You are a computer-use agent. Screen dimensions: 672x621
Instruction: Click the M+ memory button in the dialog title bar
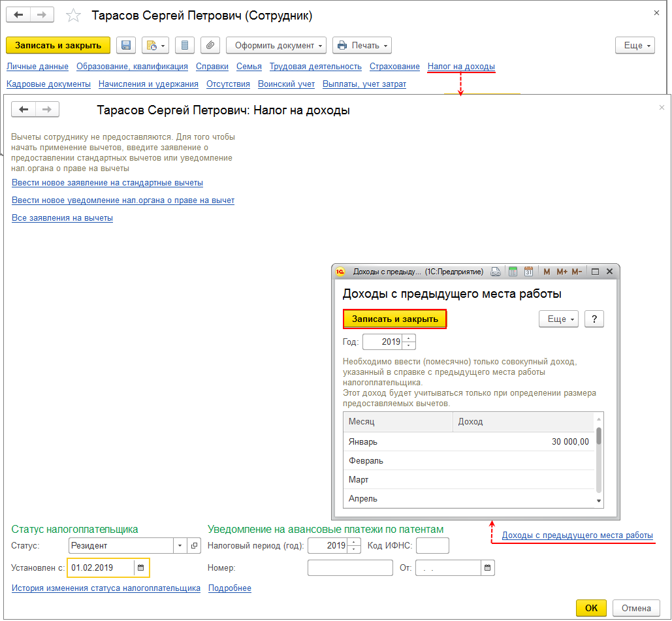click(x=562, y=272)
